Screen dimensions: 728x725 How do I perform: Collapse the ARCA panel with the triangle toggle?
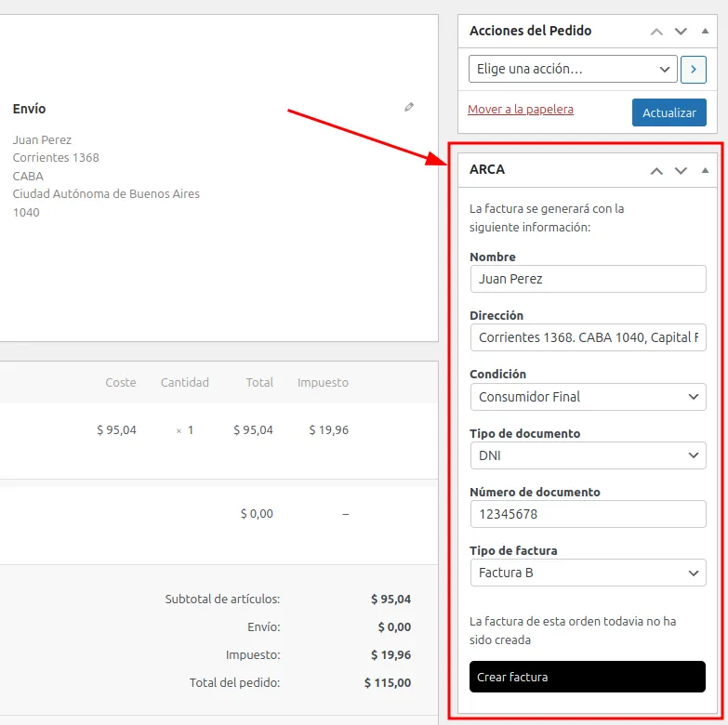(x=705, y=171)
